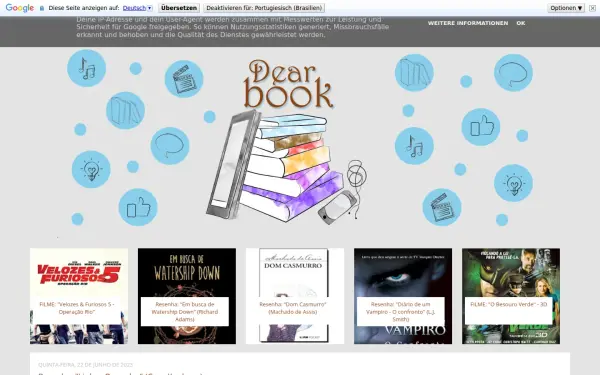600x375 pixels.
Task: Open the Diário de um Vampiro review
Action: (x=403, y=296)
